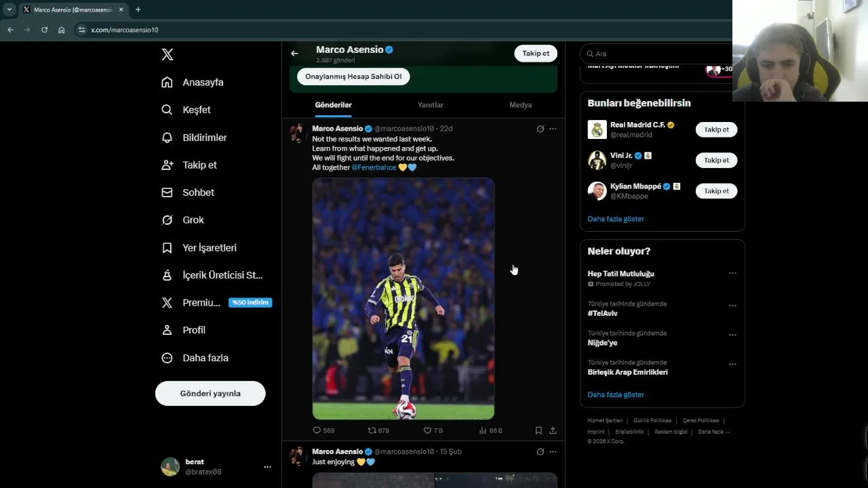Open Keşfet explore page

(186, 110)
